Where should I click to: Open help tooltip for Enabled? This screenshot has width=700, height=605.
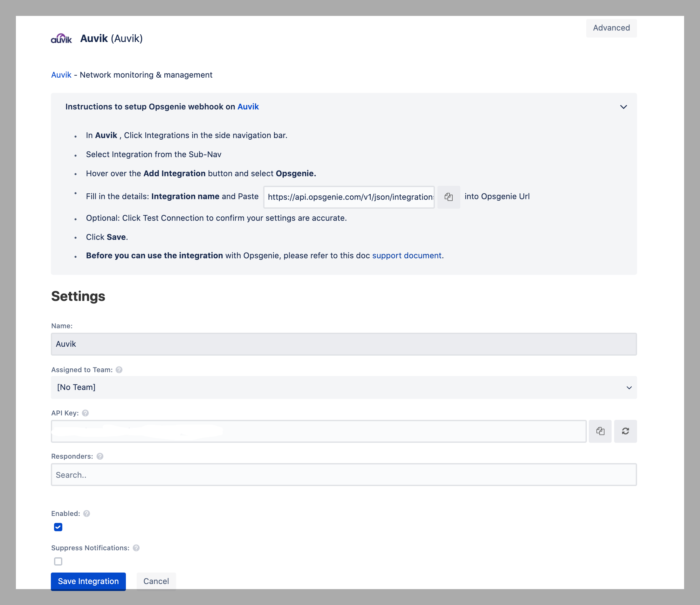pyautogui.click(x=87, y=513)
